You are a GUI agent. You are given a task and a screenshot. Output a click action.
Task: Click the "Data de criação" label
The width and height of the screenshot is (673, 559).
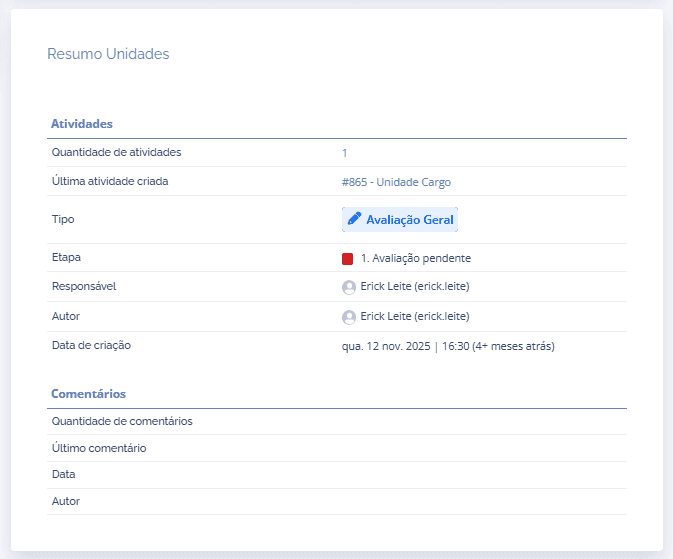[x=91, y=345]
